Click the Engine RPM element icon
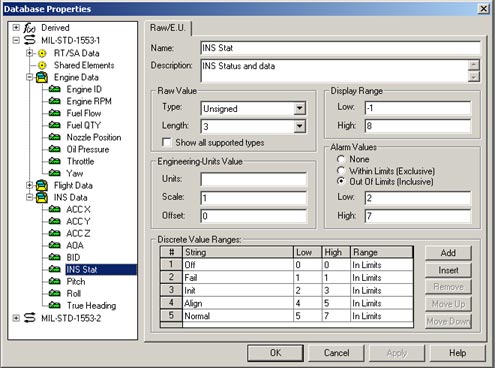The image size is (495, 368). pyautogui.click(x=55, y=101)
